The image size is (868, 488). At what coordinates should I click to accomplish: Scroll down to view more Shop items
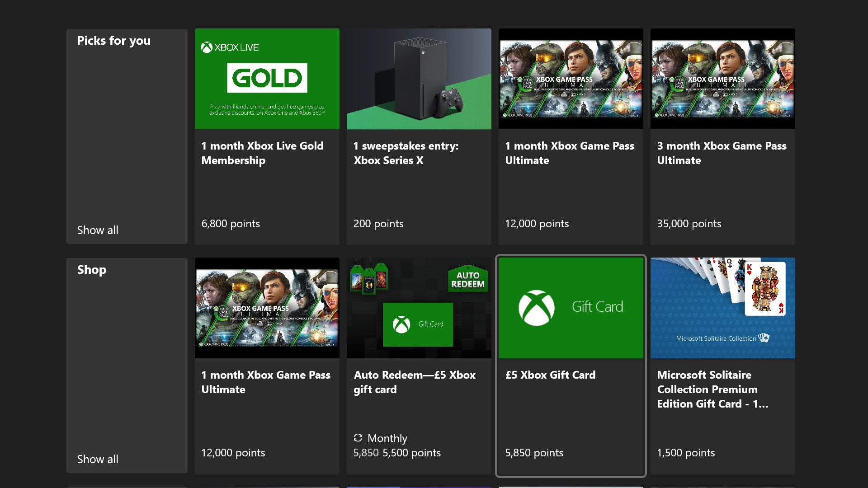tap(97, 459)
